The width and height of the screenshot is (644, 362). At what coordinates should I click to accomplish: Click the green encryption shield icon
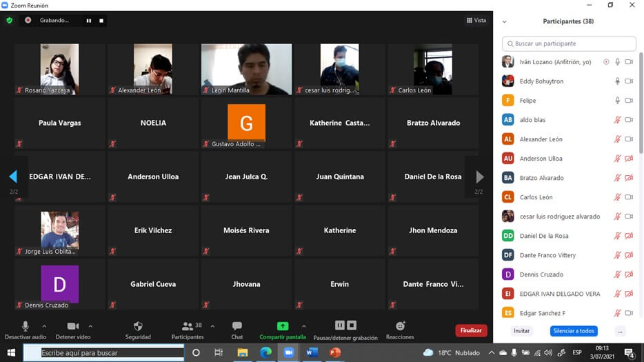pyautogui.click(x=9, y=21)
